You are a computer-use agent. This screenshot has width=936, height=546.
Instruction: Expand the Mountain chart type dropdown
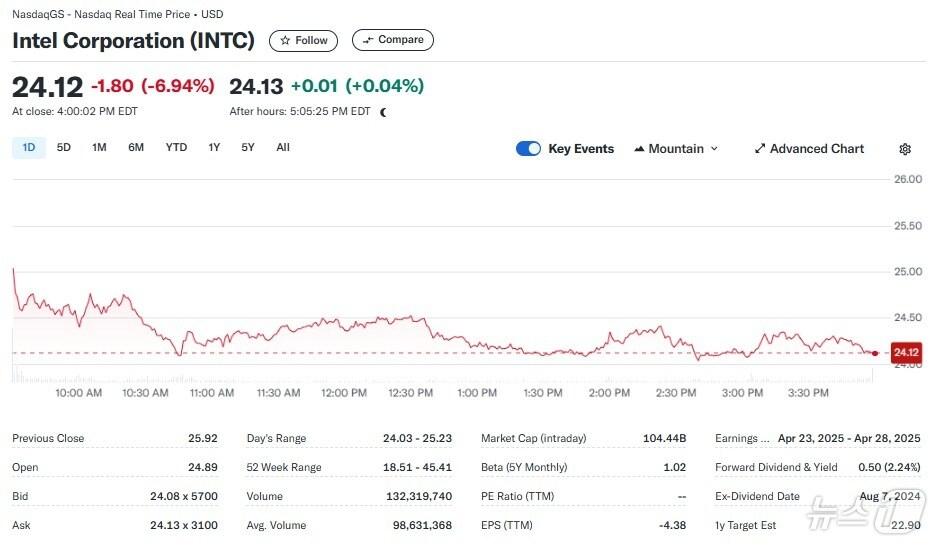click(676, 149)
